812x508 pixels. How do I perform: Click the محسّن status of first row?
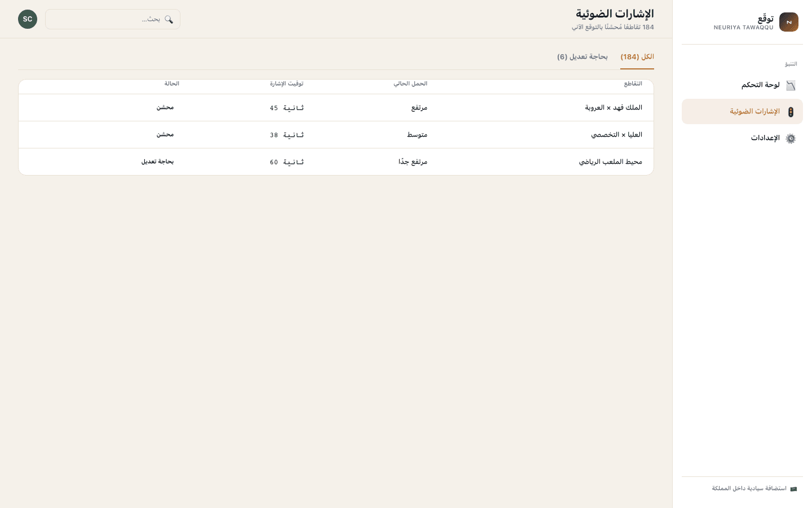point(165,107)
